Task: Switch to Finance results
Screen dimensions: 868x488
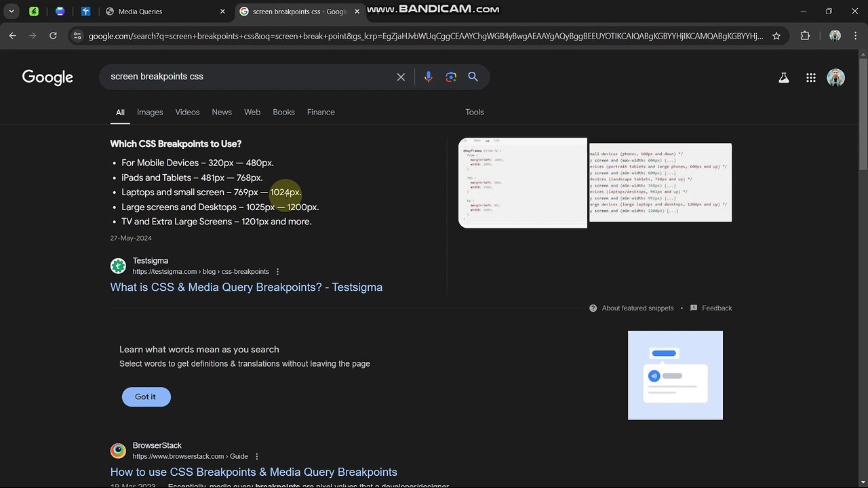Action: [321, 112]
